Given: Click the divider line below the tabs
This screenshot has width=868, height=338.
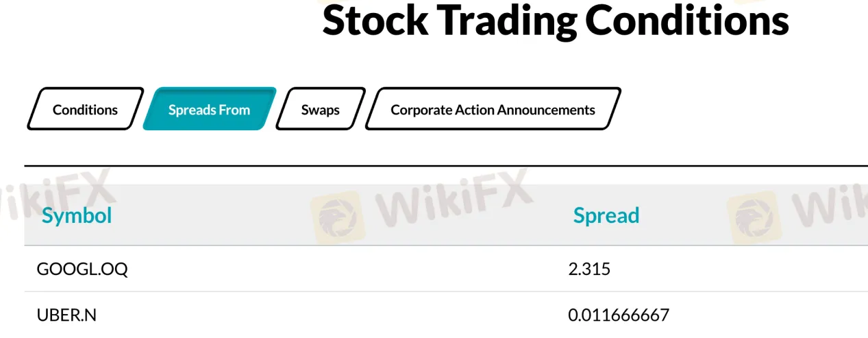Looking at the screenshot, I should coord(446,166).
